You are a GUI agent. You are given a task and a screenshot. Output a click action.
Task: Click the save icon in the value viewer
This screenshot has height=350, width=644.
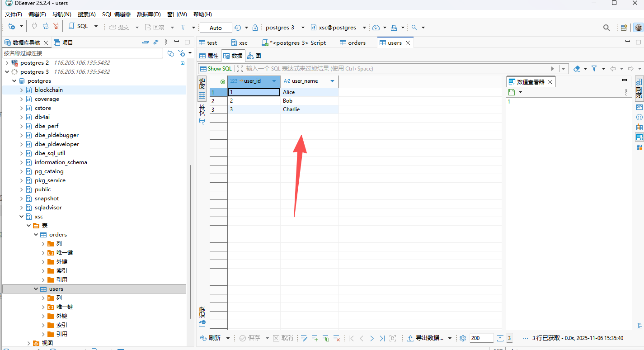[x=512, y=92]
